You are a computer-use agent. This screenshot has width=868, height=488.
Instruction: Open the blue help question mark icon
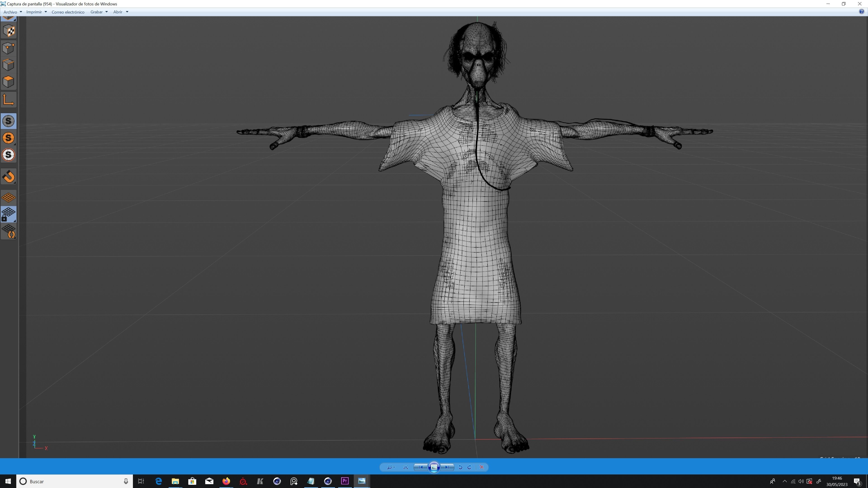861,12
